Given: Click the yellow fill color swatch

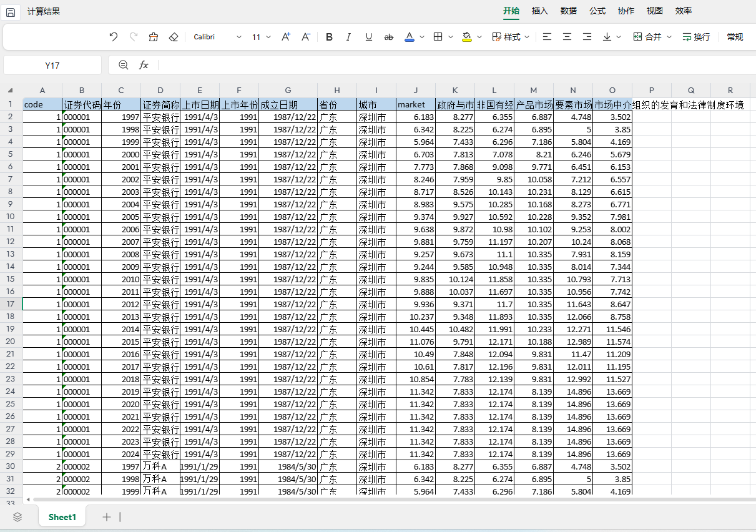Looking at the screenshot, I should (x=467, y=37).
